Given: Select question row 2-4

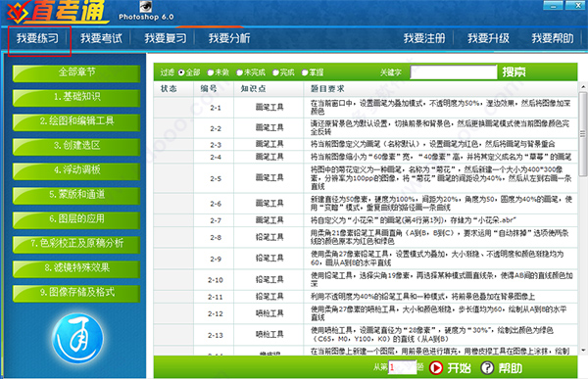Looking at the screenshot, I should coord(366,157).
